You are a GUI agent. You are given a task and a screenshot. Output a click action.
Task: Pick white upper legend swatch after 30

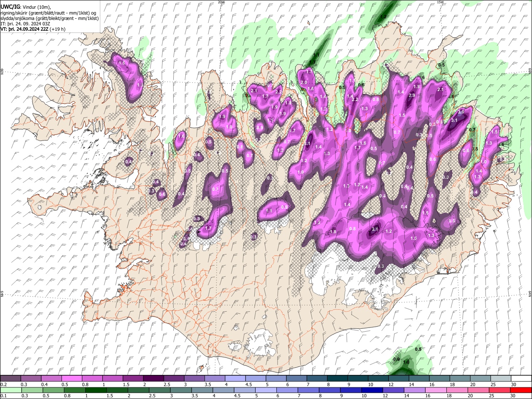(x=521, y=378)
